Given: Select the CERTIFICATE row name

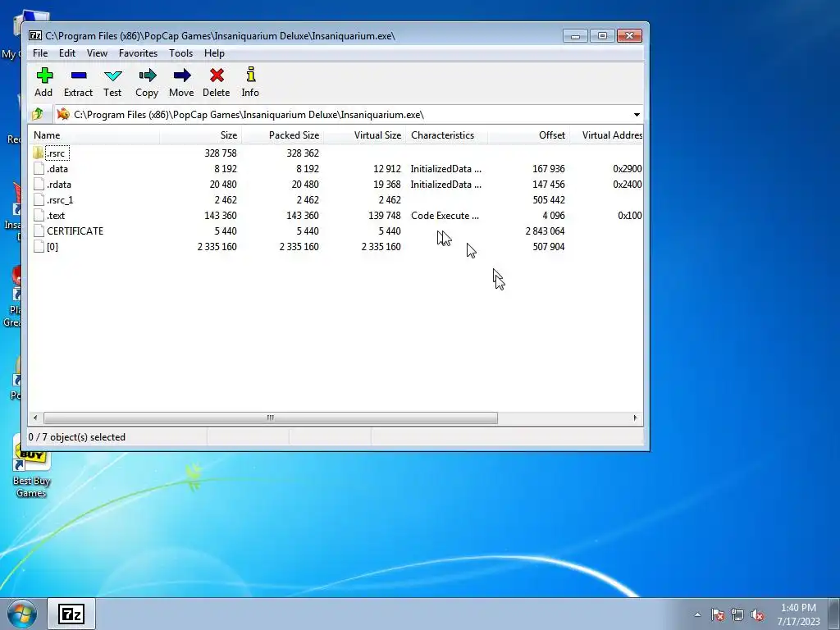Looking at the screenshot, I should coord(75,231).
